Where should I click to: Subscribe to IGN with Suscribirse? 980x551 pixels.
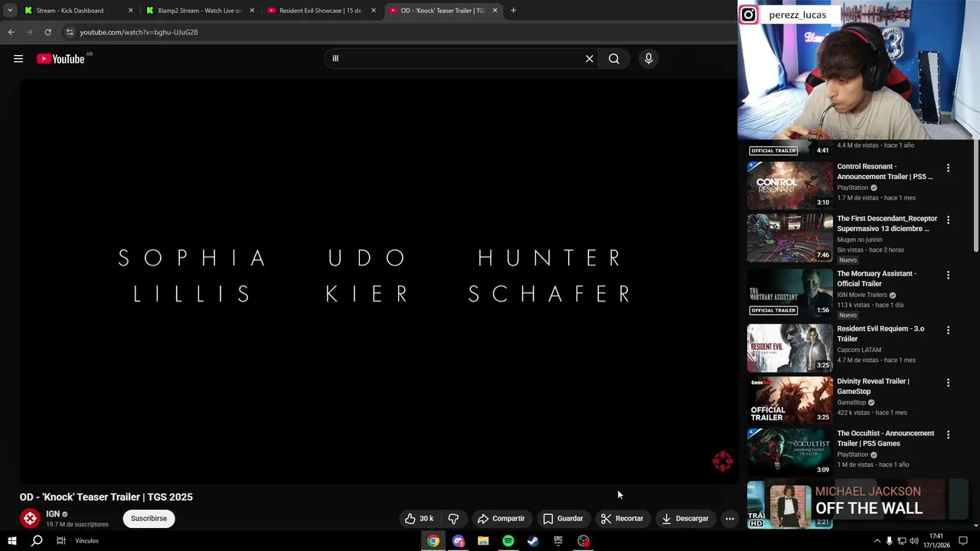tap(149, 519)
